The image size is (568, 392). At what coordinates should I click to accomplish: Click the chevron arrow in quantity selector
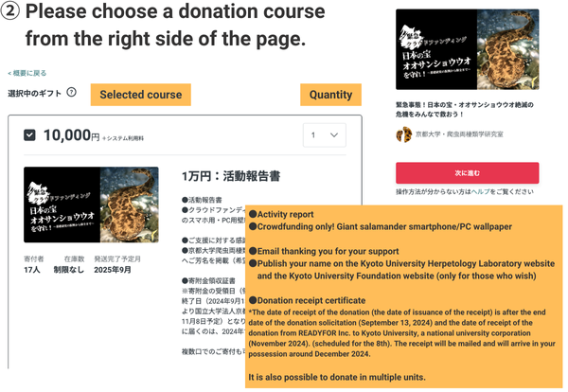click(x=334, y=135)
